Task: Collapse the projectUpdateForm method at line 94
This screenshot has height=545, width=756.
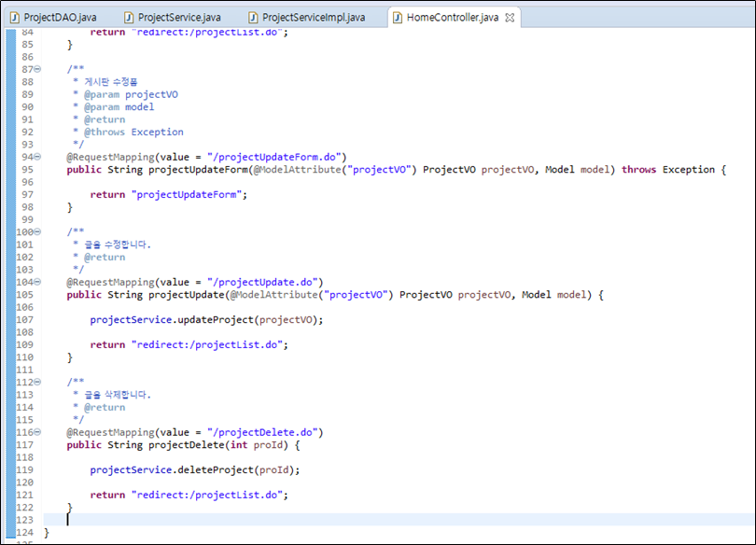Action: pyautogui.click(x=37, y=157)
